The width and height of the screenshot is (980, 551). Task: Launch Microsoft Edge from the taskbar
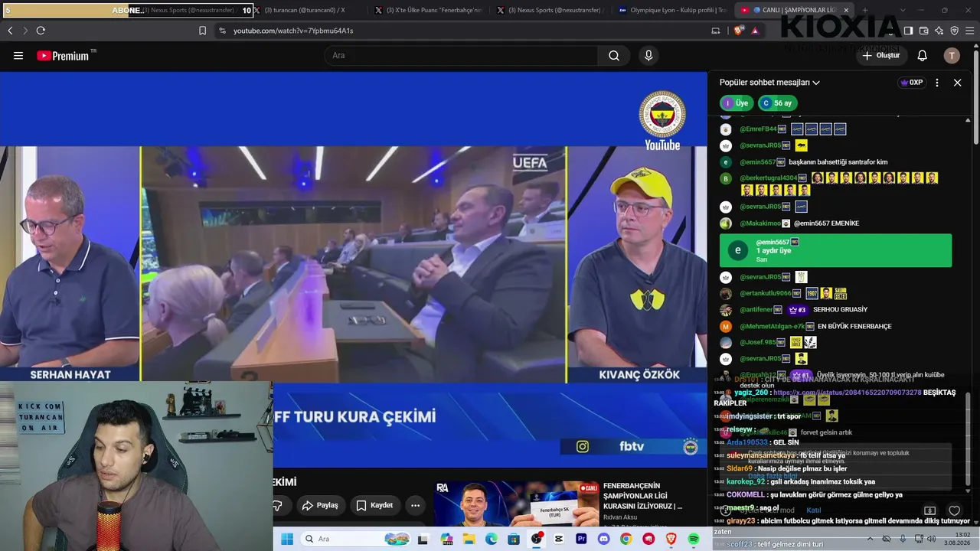492,540
